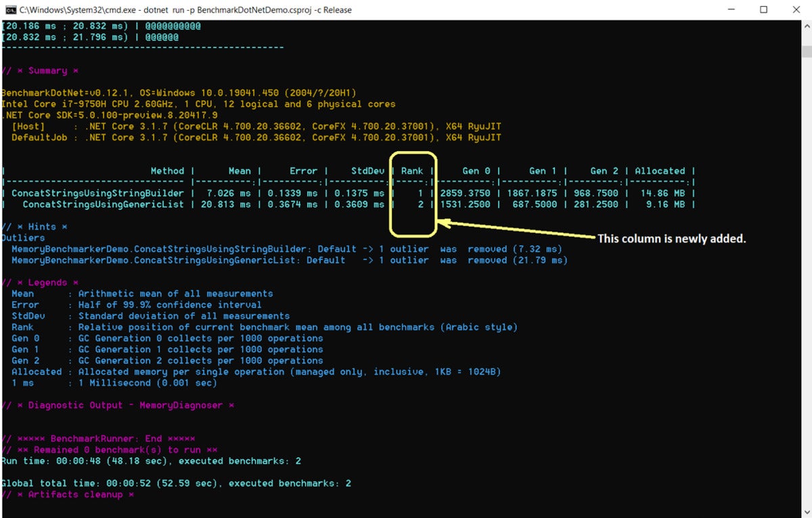Click the 281.2500 Gen 2 value
812x518 pixels.
coord(595,204)
